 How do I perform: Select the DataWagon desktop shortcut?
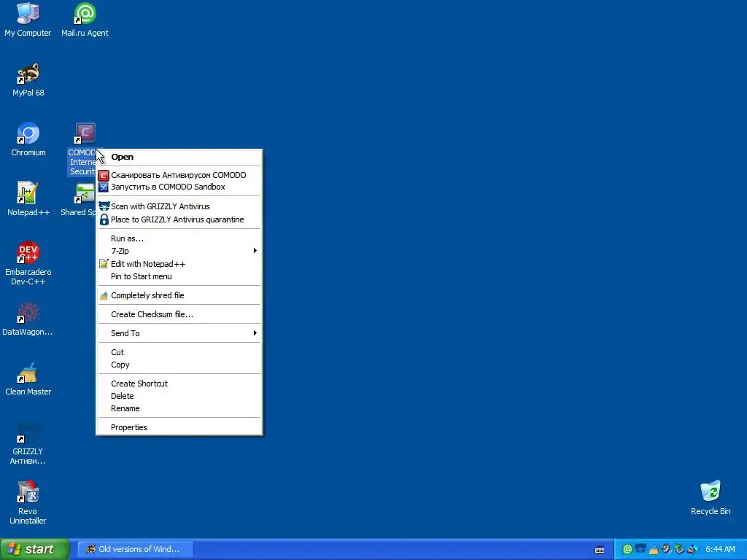(x=28, y=319)
